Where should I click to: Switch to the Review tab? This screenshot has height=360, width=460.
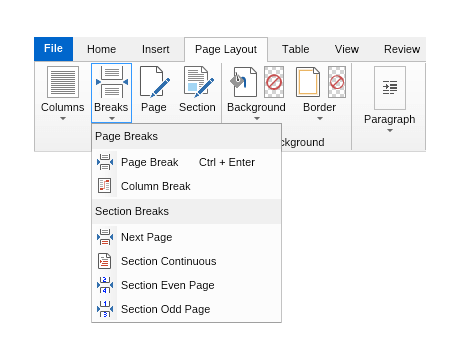pyautogui.click(x=402, y=49)
